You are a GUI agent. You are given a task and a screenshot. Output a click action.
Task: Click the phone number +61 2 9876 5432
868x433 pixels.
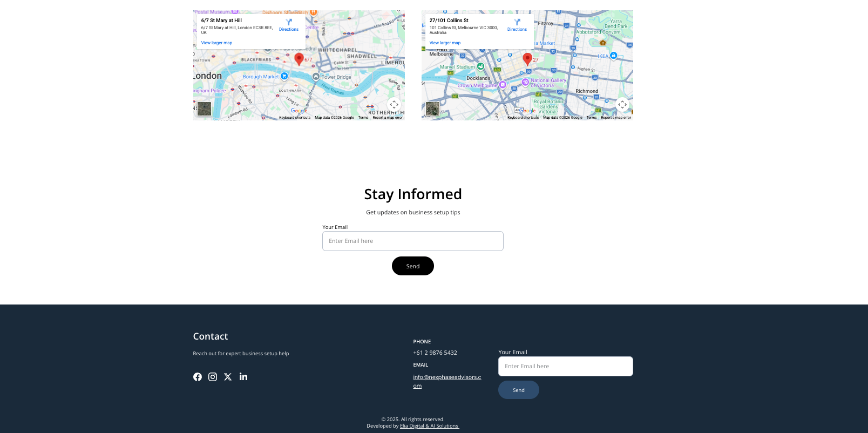click(435, 353)
